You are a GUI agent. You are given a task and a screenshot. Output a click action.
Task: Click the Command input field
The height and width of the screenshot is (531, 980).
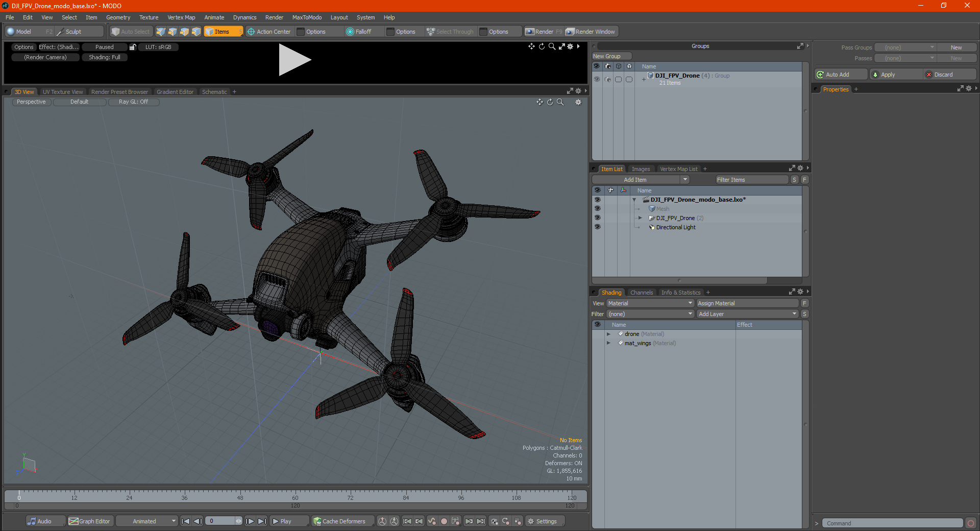tap(892, 523)
